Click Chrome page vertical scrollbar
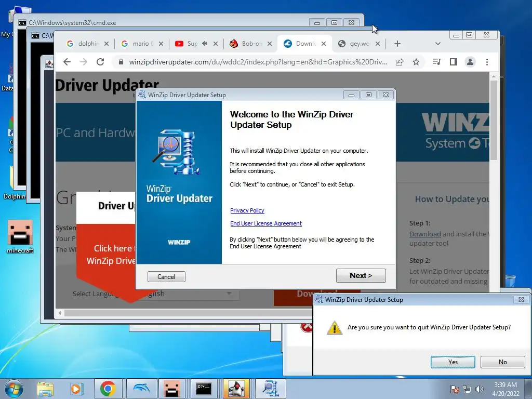Image resolution: width=532 pixels, height=399 pixels. (494, 121)
